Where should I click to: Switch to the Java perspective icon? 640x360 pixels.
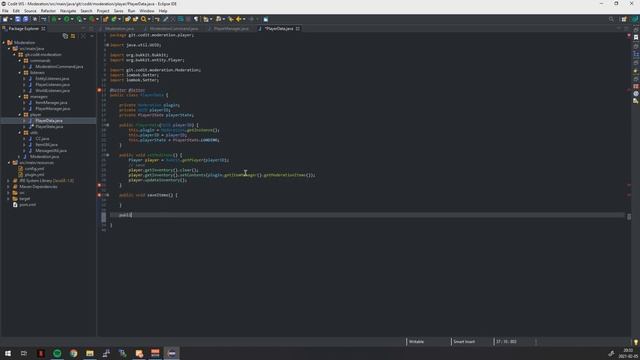pos(635,19)
